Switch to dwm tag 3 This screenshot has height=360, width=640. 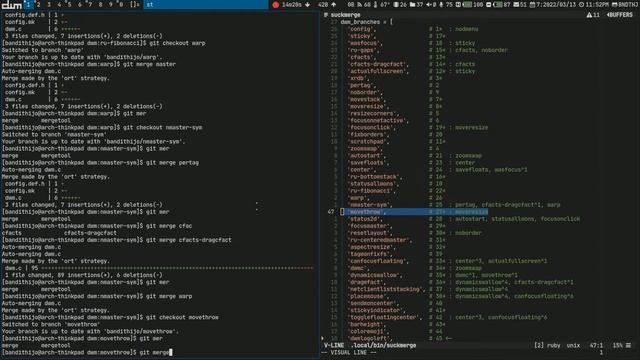click(x=49, y=4)
